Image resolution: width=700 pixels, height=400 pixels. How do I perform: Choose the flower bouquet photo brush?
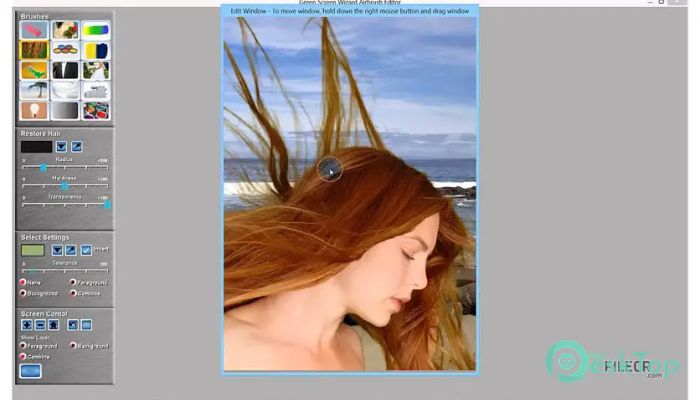65,30
